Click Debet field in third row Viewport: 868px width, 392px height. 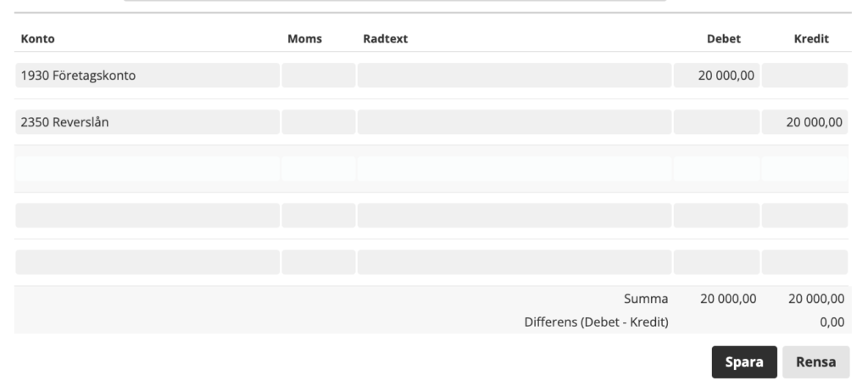(x=716, y=169)
